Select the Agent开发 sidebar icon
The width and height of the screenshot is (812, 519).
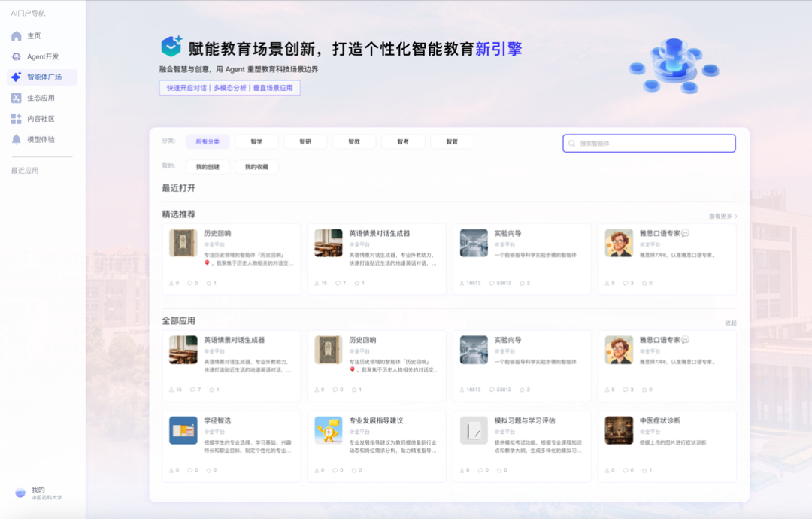tap(17, 56)
